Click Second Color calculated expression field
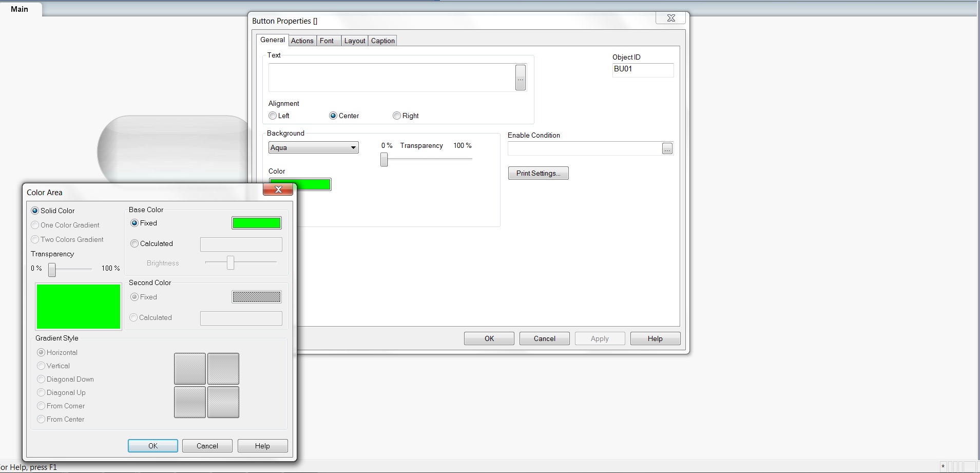The image size is (980, 473). pos(241,318)
